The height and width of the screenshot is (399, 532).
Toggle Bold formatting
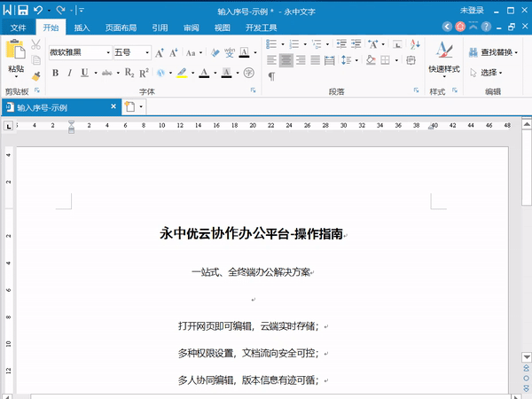point(55,73)
